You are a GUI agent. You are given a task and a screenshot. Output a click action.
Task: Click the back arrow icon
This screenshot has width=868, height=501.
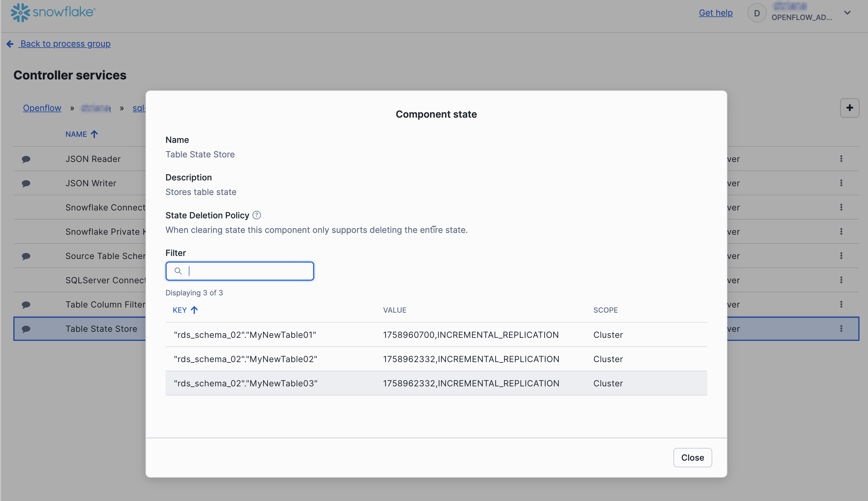pyautogui.click(x=10, y=44)
